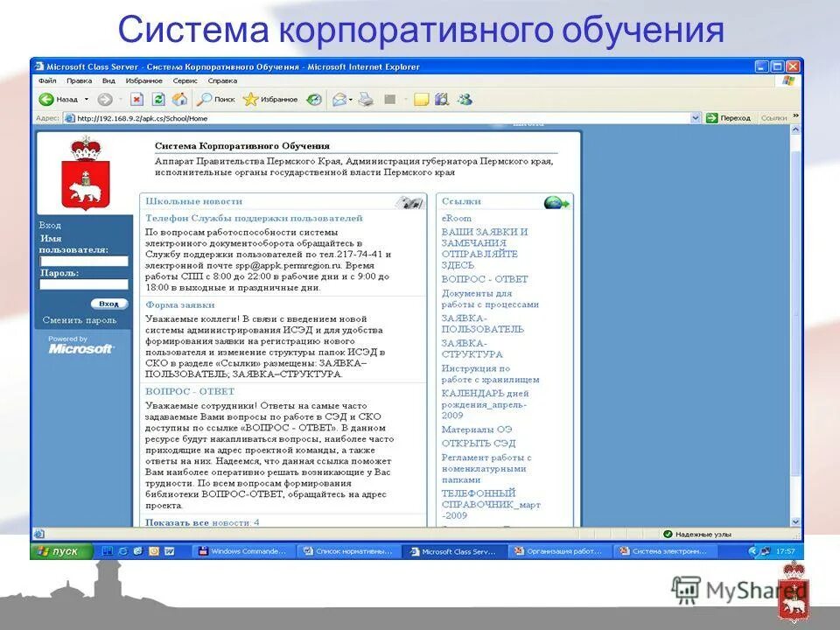
Task: Click the Home page icon
Action: 178,99
